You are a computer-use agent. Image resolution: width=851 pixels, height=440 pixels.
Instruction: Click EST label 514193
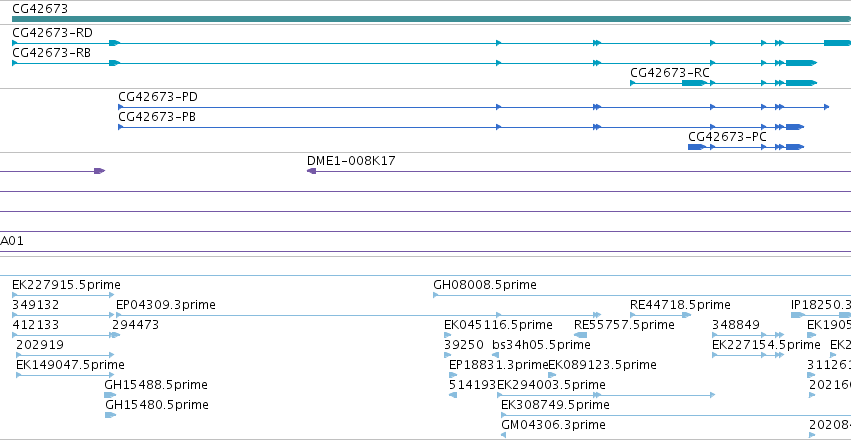[x=473, y=385]
